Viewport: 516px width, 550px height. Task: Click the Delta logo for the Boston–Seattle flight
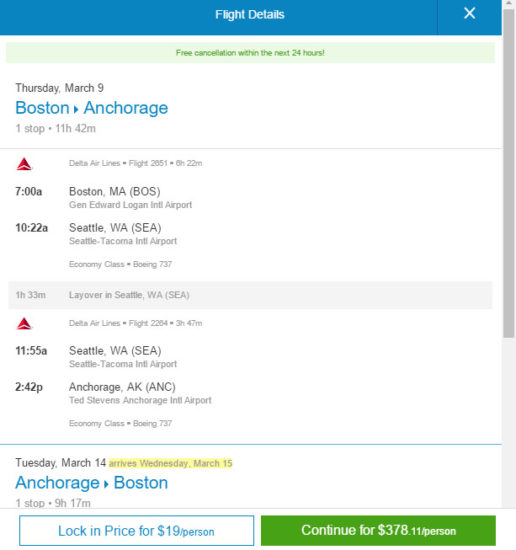coord(24,164)
